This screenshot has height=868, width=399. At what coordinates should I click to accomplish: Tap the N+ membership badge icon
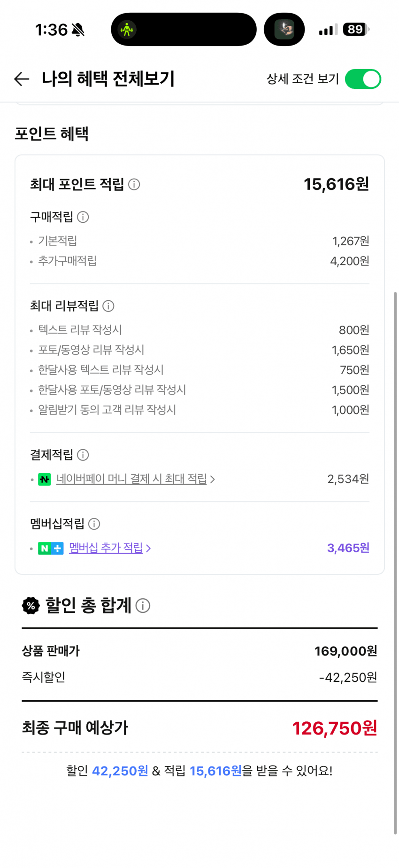51,548
